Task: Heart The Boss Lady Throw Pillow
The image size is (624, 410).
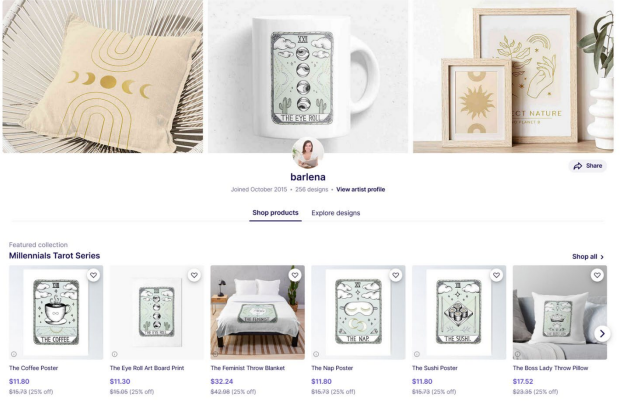Action: 597,275
